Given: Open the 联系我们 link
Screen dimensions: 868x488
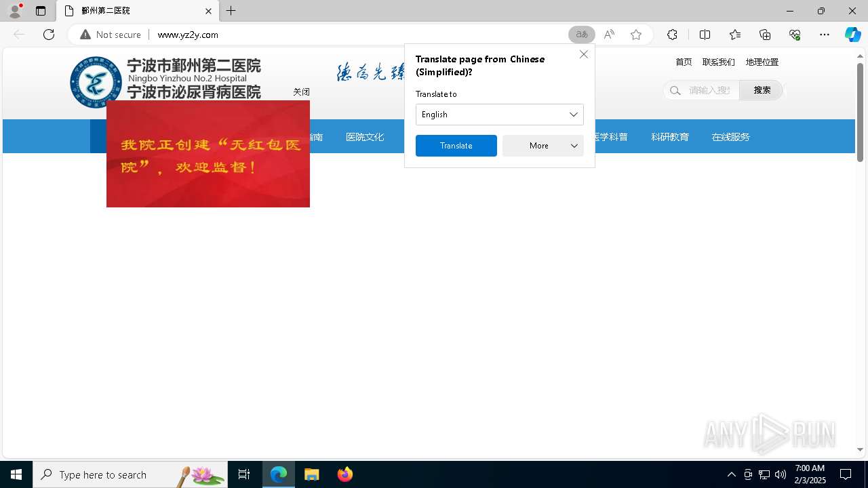Looking at the screenshot, I should pos(719,62).
